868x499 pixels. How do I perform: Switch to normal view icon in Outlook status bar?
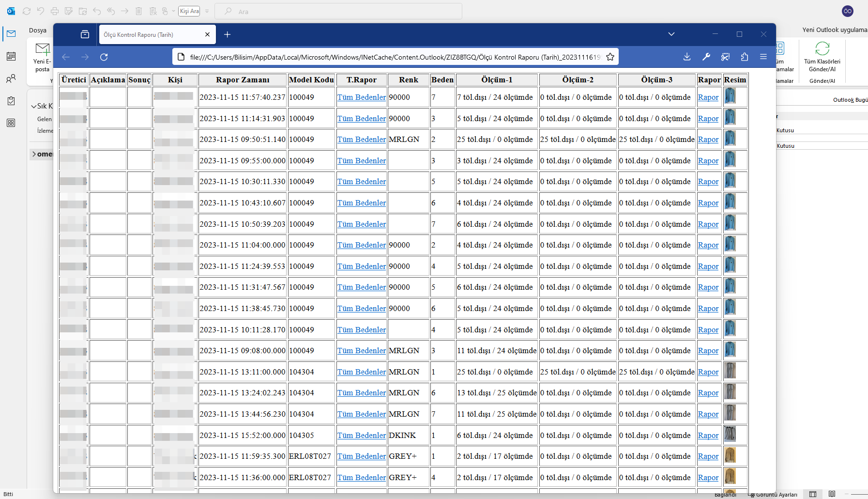click(x=813, y=494)
